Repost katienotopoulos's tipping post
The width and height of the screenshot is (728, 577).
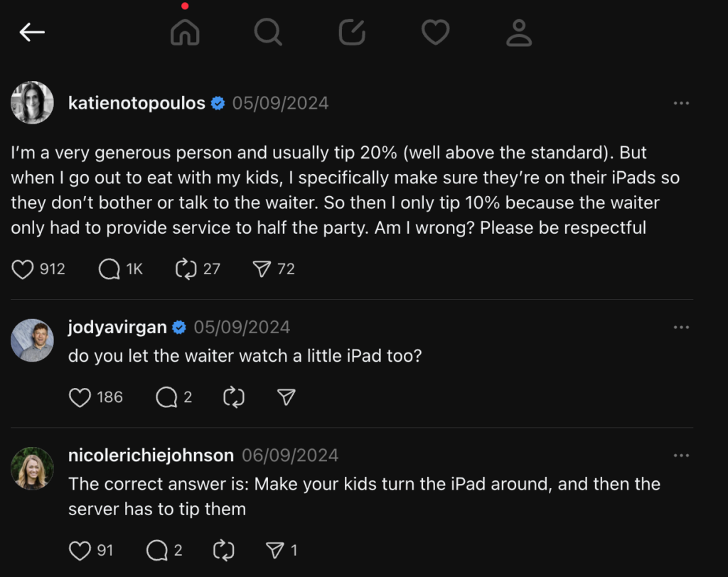186,269
